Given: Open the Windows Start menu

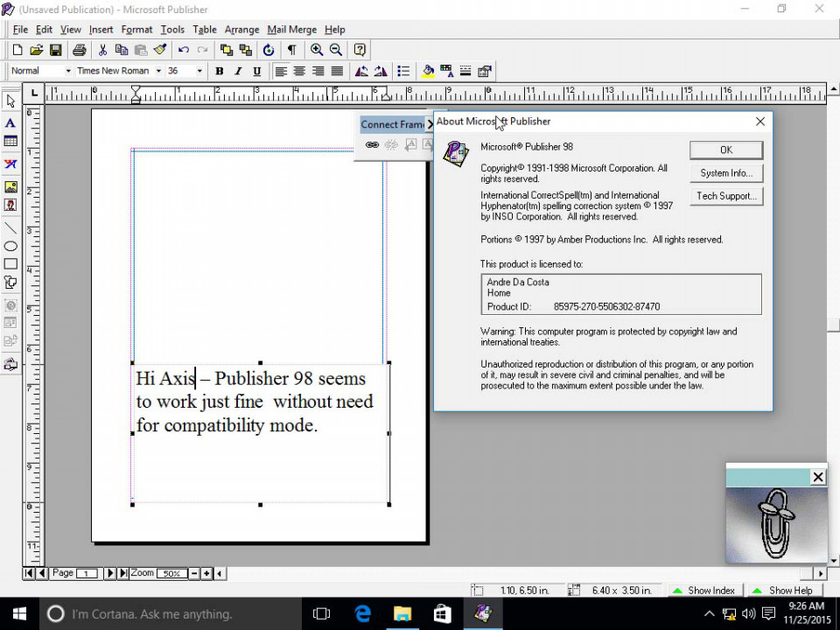Looking at the screenshot, I should pos(19,614).
